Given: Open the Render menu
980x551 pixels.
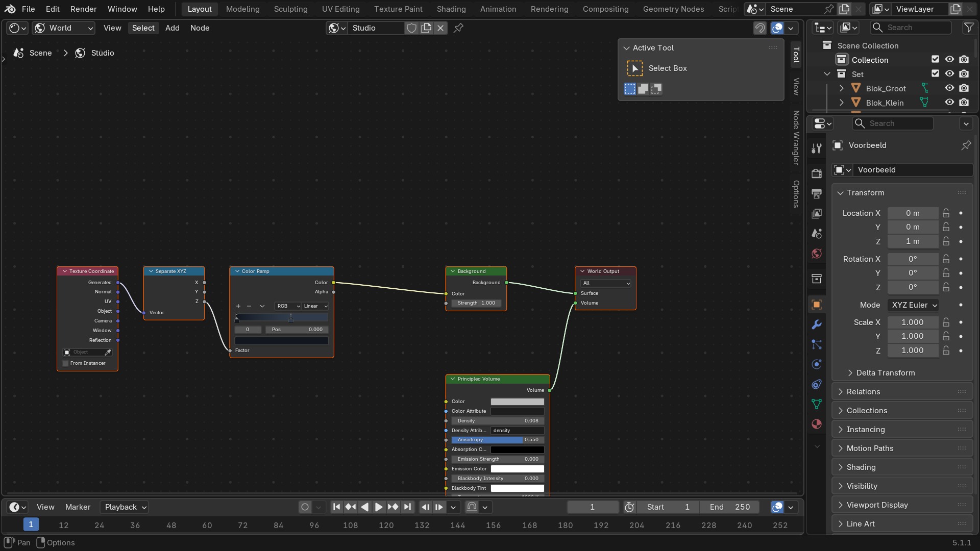Looking at the screenshot, I should [83, 9].
